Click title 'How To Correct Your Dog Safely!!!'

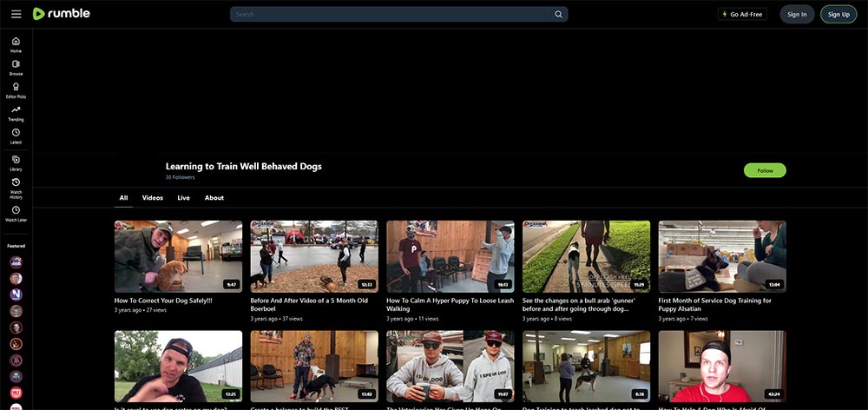coord(163,301)
